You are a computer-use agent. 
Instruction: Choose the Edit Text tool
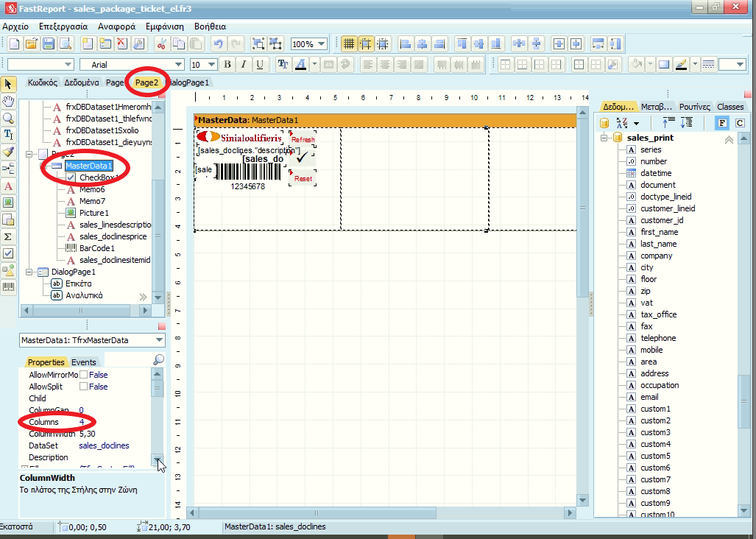[x=8, y=135]
